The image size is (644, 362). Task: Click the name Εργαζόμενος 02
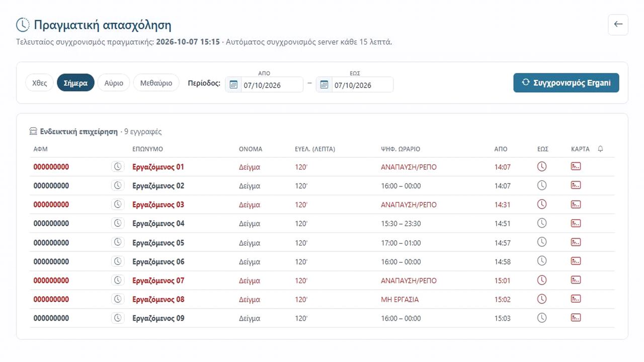(x=158, y=186)
